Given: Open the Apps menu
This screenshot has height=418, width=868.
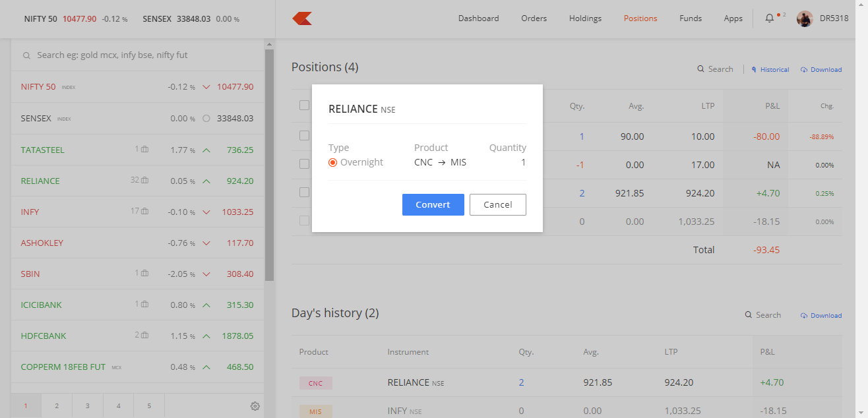Looking at the screenshot, I should (x=733, y=18).
